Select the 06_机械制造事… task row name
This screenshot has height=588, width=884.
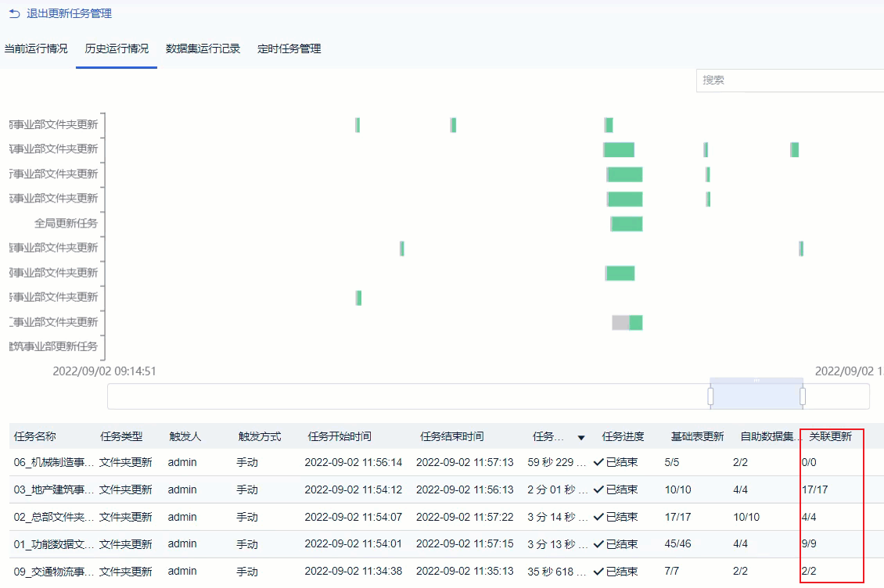coord(54,462)
